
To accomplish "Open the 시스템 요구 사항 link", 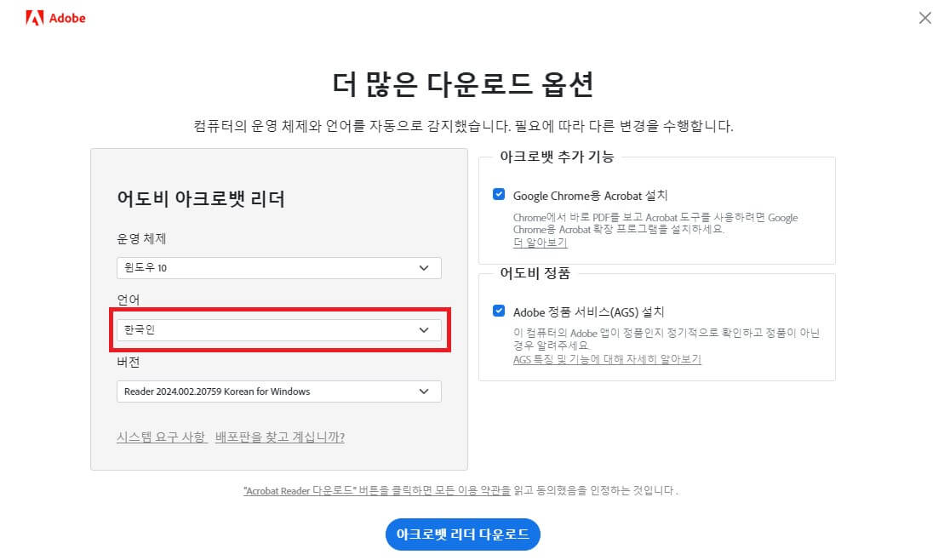I will pyautogui.click(x=161, y=436).
